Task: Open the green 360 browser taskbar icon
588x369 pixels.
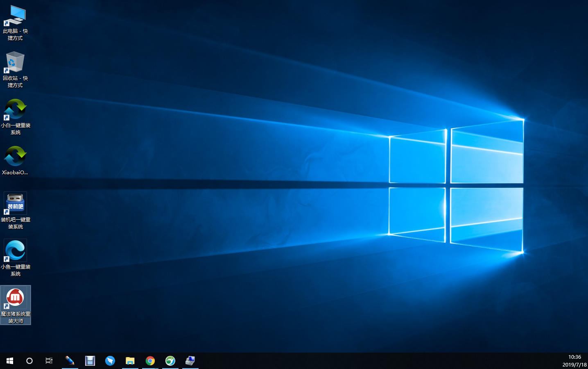Action: click(x=170, y=361)
